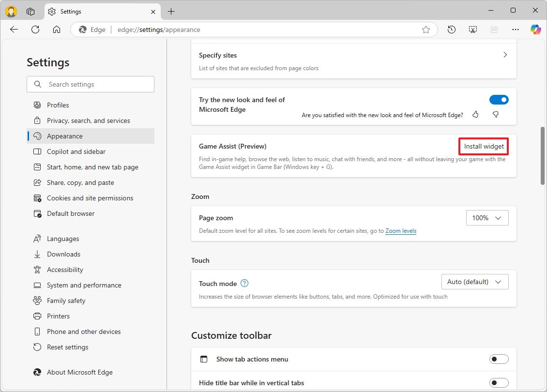Open the Touch mode Auto (default) dropdown

(475, 282)
